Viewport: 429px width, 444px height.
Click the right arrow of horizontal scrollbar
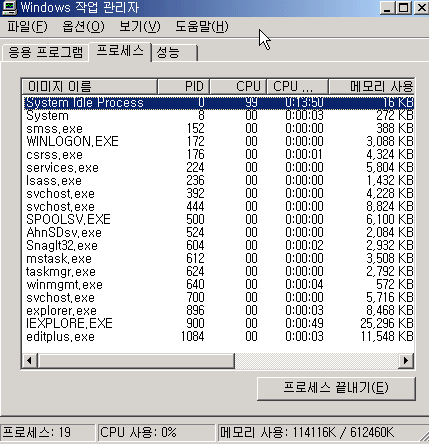406,361
